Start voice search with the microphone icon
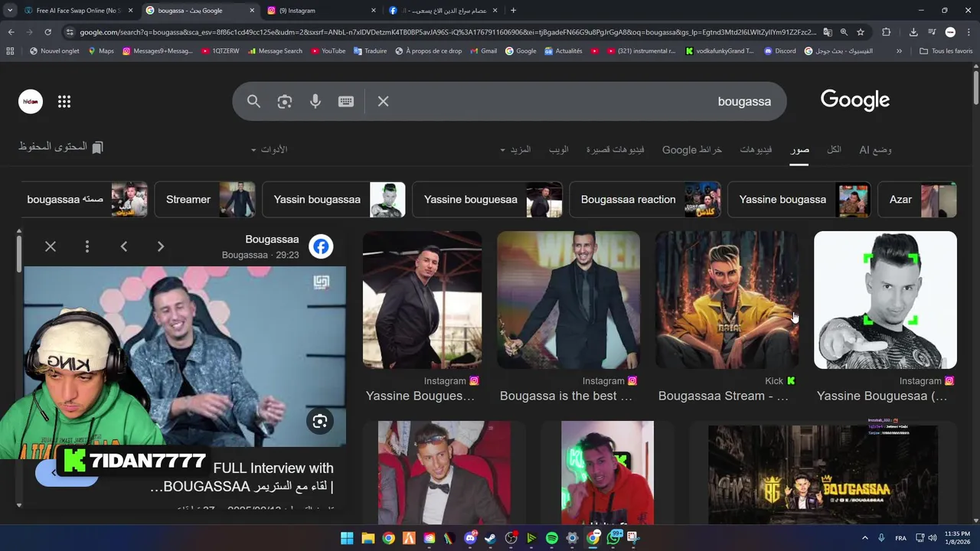This screenshot has width=980, height=551. pos(315,101)
